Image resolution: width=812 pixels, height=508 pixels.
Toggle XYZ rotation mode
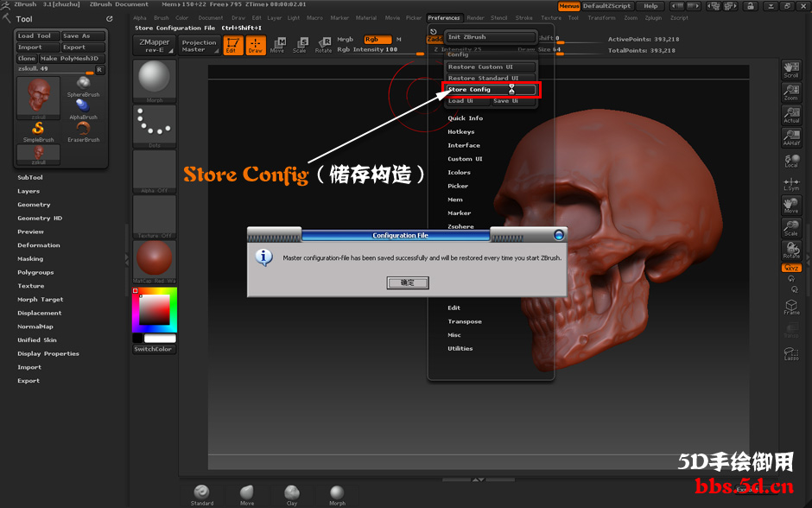click(x=791, y=268)
